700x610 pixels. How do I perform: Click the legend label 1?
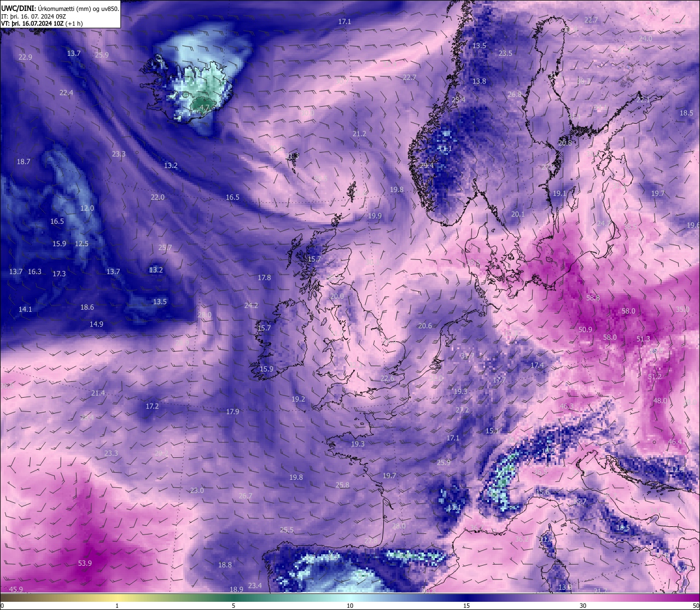click(117, 606)
